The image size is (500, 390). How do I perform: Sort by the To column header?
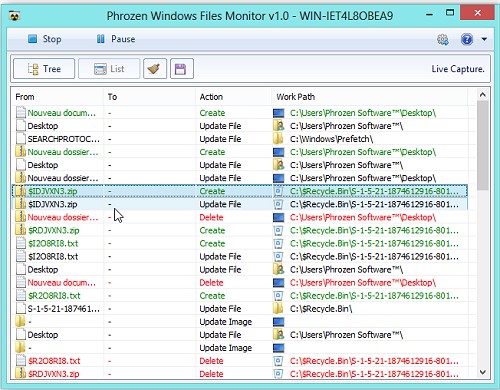(149, 97)
